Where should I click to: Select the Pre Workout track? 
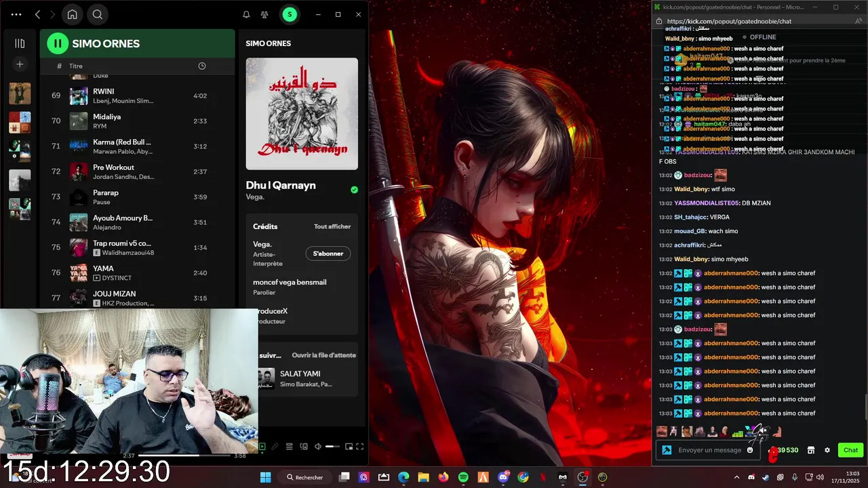pos(137,171)
